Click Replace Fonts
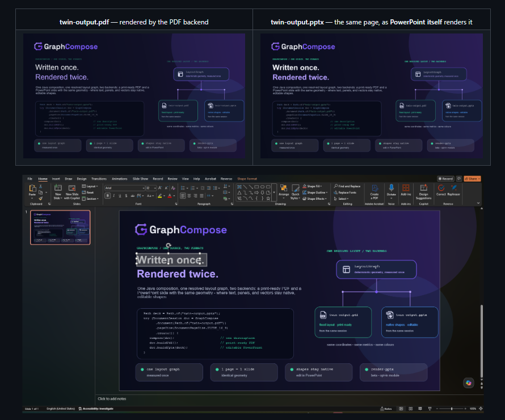The width and height of the screenshot is (505, 420). coord(345,192)
